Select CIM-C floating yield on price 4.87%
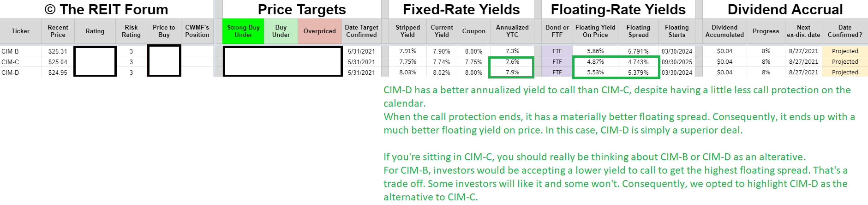Viewport: 868px width, 205px height. (595, 62)
